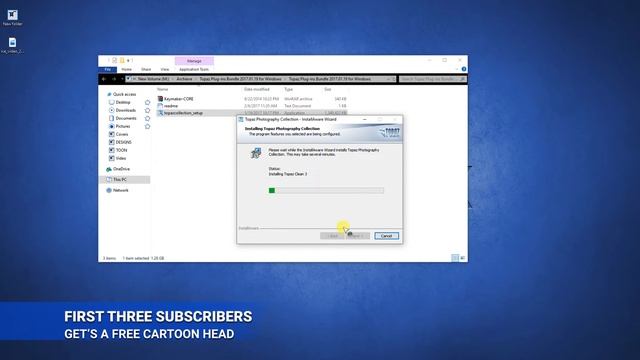Click the Topaz Labs logo in wizard header
The width and height of the screenshot is (640, 360).
pyautogui.click(x=390, y=132)
